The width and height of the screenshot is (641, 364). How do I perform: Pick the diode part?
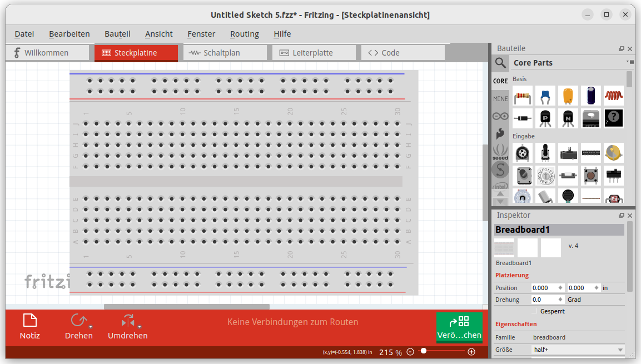523,118
